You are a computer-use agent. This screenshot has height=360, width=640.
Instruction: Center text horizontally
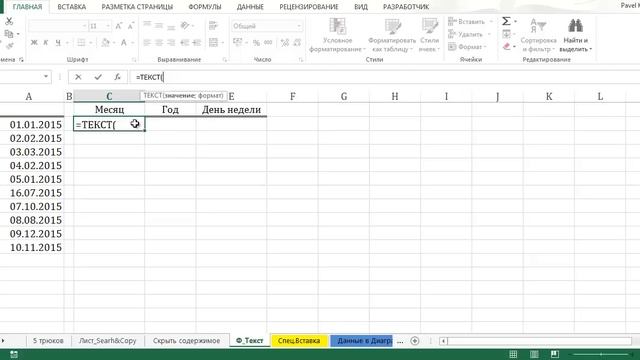click(159, 42)
